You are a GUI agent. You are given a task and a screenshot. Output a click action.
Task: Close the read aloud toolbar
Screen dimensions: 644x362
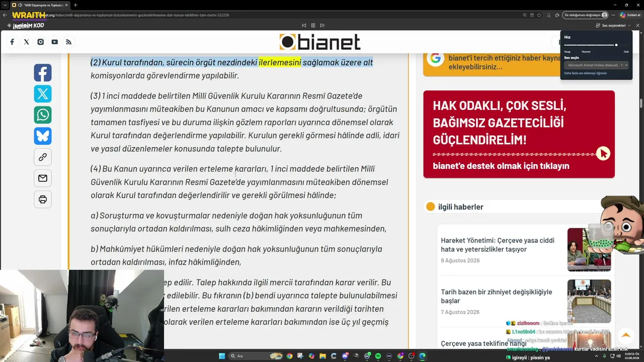[x=638, y=25]
